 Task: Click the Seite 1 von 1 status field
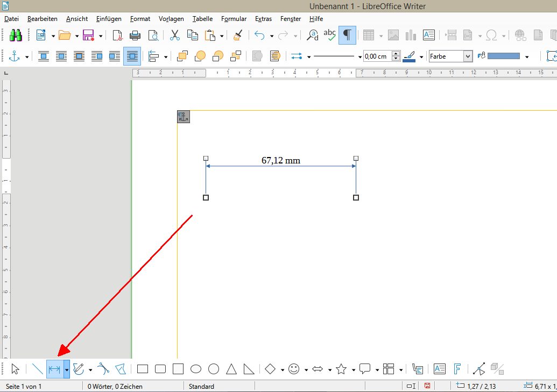click(24, 386)
